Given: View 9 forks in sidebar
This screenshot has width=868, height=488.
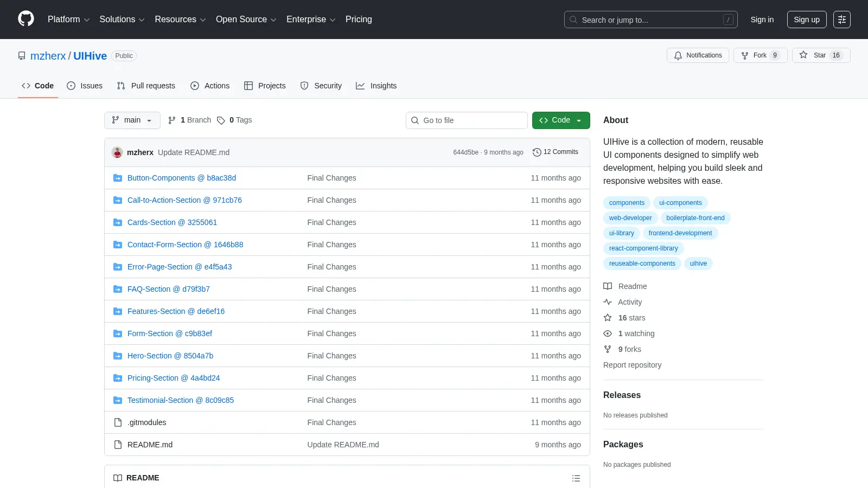Looking at the screenshot, I should coord(622,349).
